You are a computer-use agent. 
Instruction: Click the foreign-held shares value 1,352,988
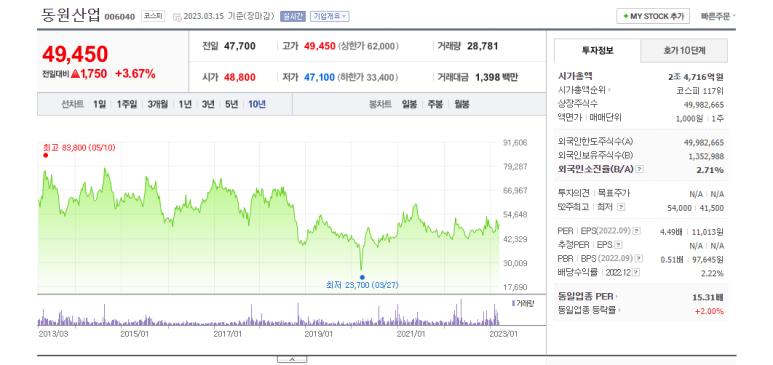tap(706, 156)
